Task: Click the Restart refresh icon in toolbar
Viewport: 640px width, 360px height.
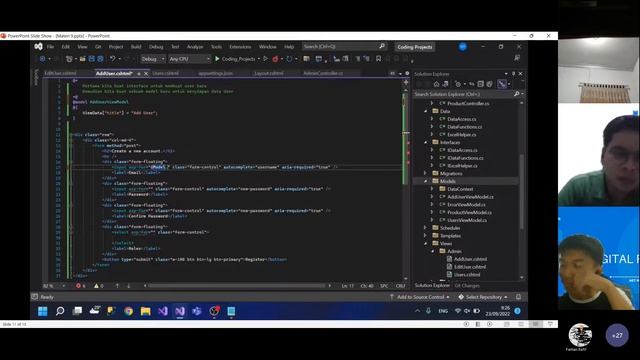Action: click(289, 59)
